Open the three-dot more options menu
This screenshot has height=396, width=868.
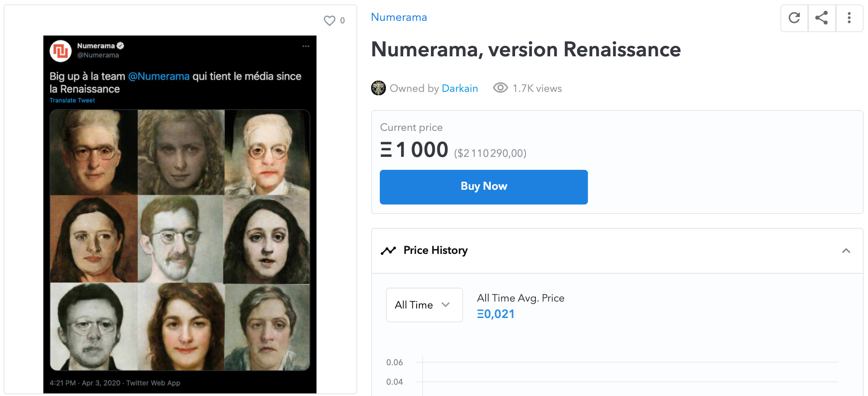849,18
